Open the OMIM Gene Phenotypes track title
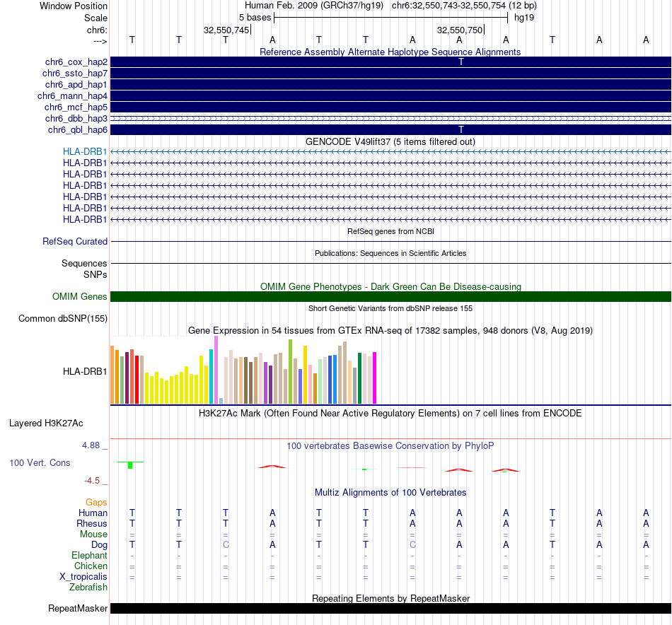The width and height of the screenshot is (672, 625). click(x=390, y=286)
